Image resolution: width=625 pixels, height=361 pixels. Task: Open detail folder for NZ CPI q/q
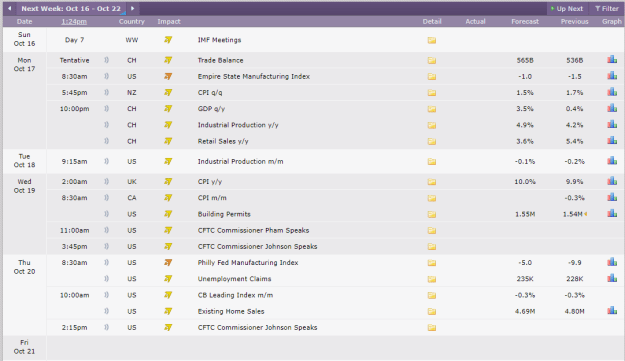432,93
